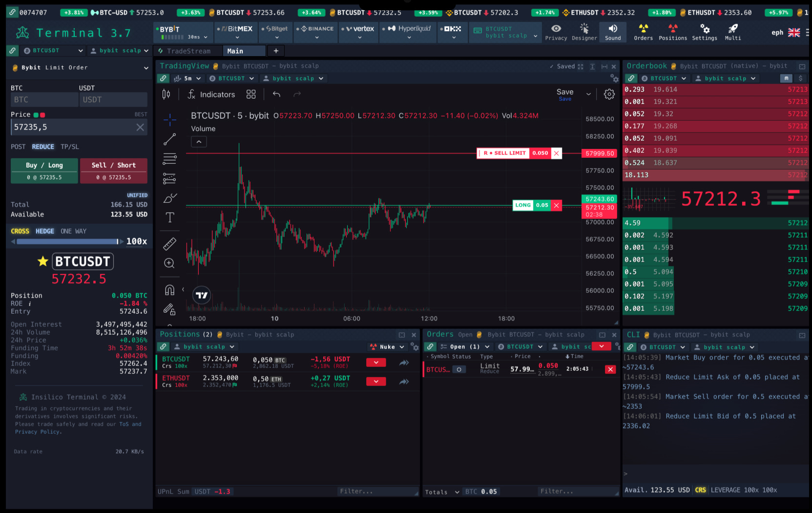Share the ETHUSDT position arrow icon
This screenshot has width=812, height=513.
coord(404,382)
